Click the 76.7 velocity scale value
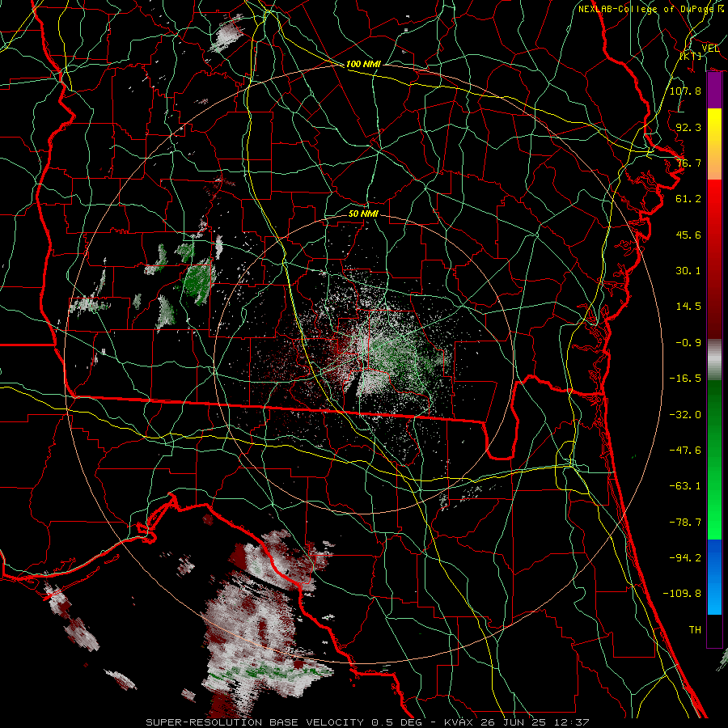The image size is (728, 728). (688, 163)
